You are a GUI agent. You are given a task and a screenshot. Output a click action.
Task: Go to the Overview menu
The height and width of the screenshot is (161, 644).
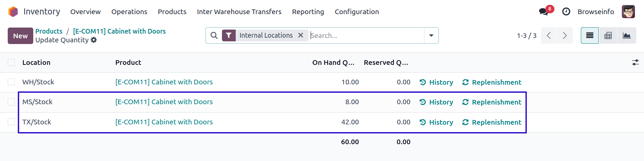click(x=85, y=12)
